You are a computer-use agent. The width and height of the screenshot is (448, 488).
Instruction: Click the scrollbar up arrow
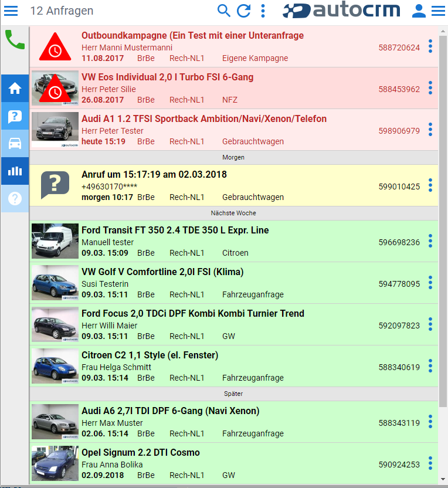[x=443, y=32]
